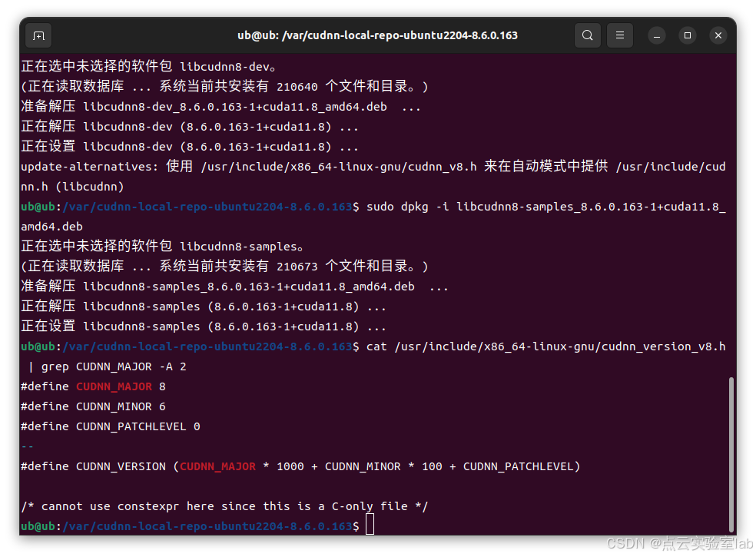Close the terminal window

(x=718, y=35)
